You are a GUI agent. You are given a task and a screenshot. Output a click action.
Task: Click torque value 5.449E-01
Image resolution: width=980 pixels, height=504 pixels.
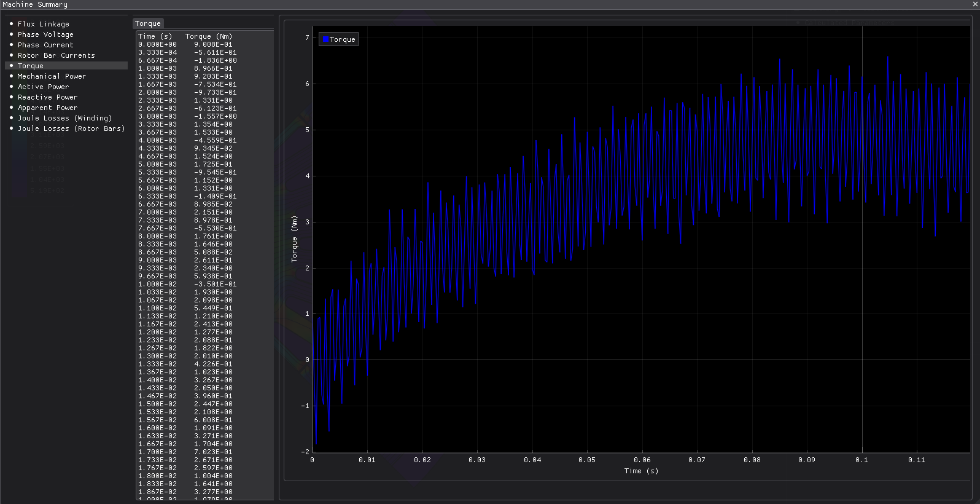213,308
